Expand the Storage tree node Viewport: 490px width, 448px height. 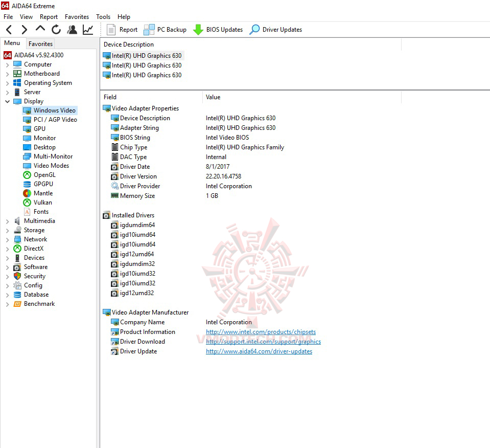pos(7,231)
